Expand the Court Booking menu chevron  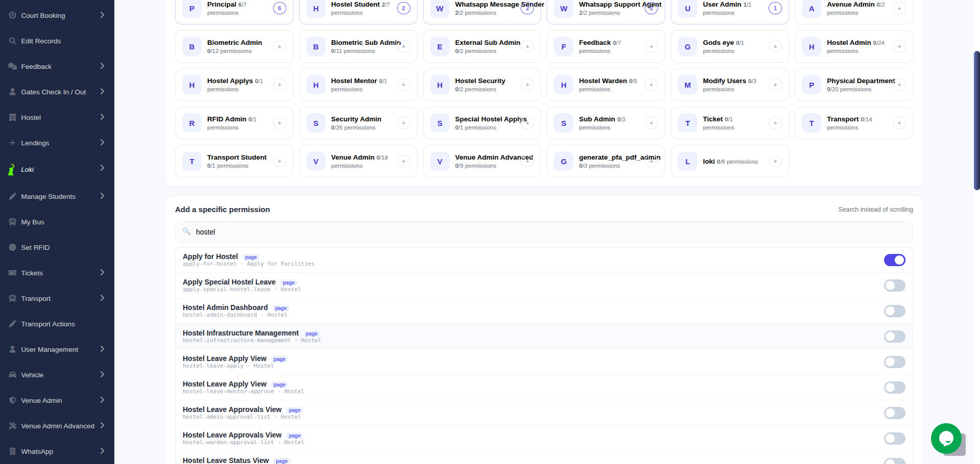tap(102, 15)
